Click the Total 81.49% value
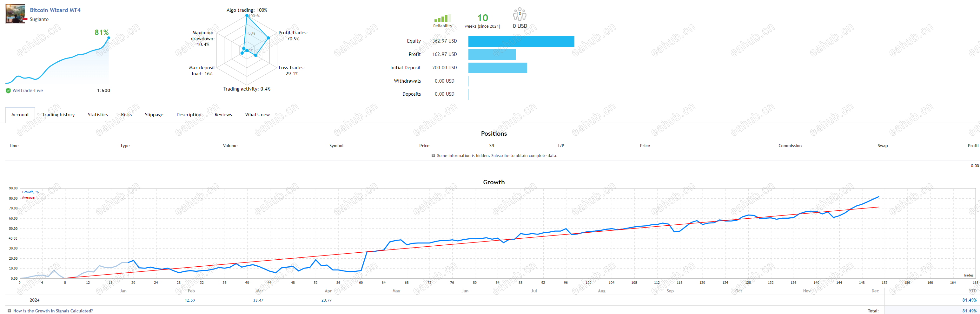Screen dimensions: 980x314 (x=969, y=311)
